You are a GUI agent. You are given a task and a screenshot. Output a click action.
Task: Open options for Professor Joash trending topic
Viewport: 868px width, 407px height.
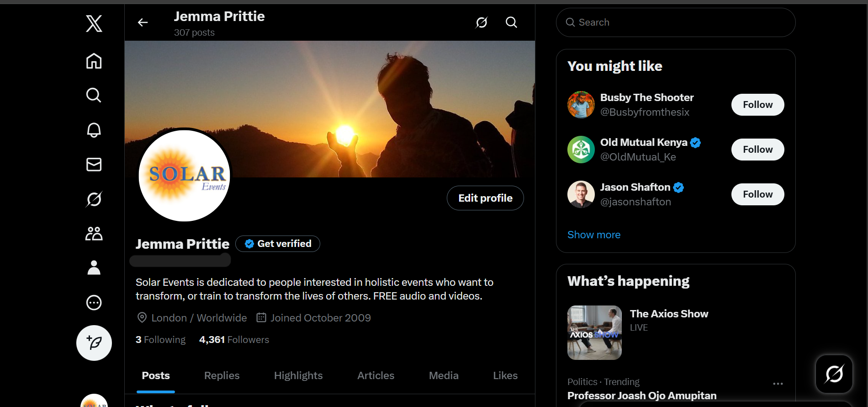point(778,384)
